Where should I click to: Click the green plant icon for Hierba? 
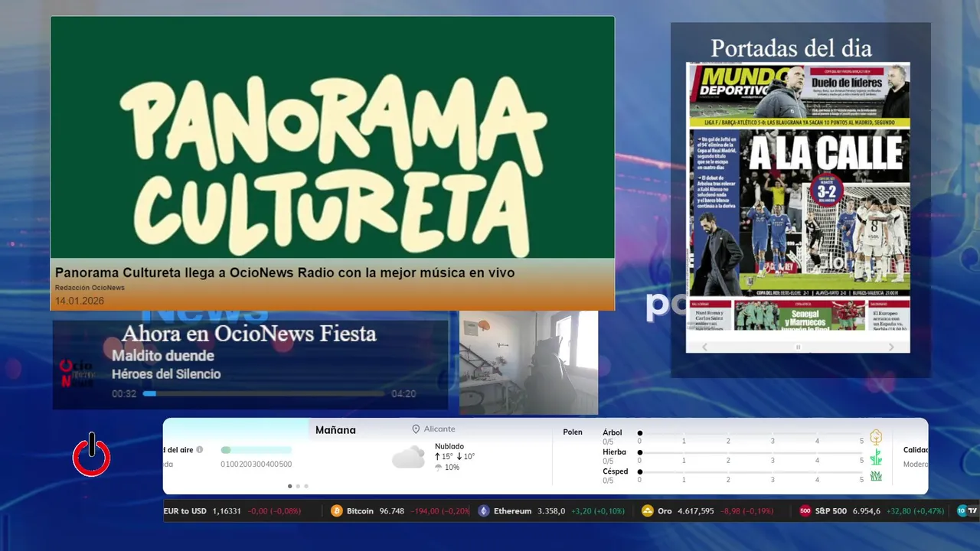pos(876,457)
